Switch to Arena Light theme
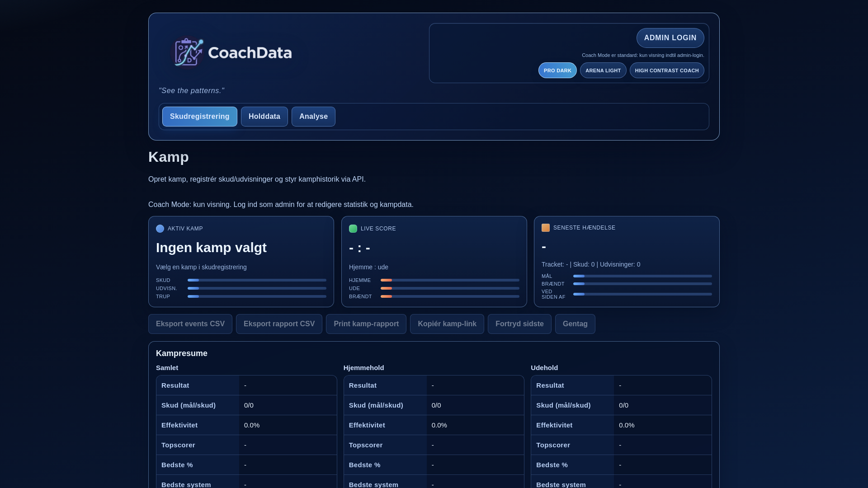The image size is (868, 488). (603, 70)
